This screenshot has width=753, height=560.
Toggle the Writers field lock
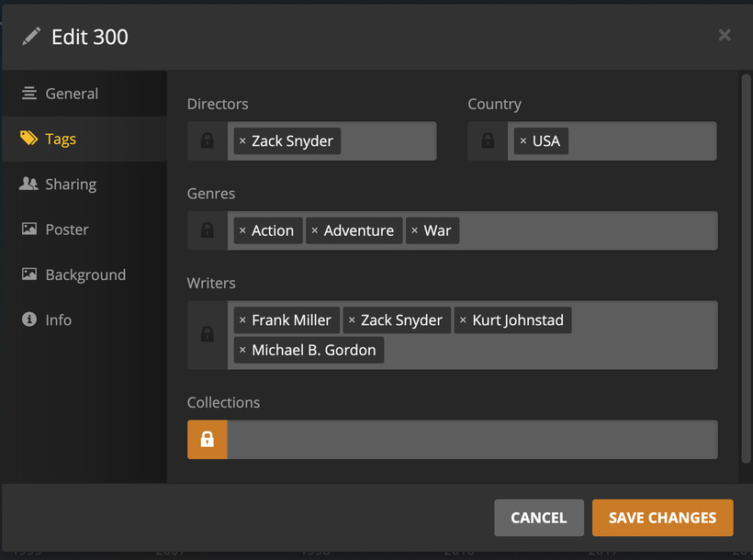[208, 335]
